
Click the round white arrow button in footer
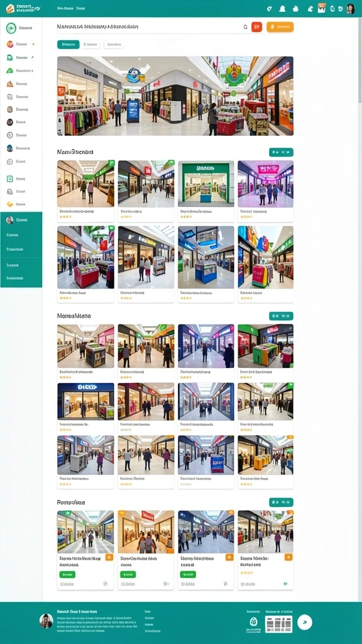(305, 622)
